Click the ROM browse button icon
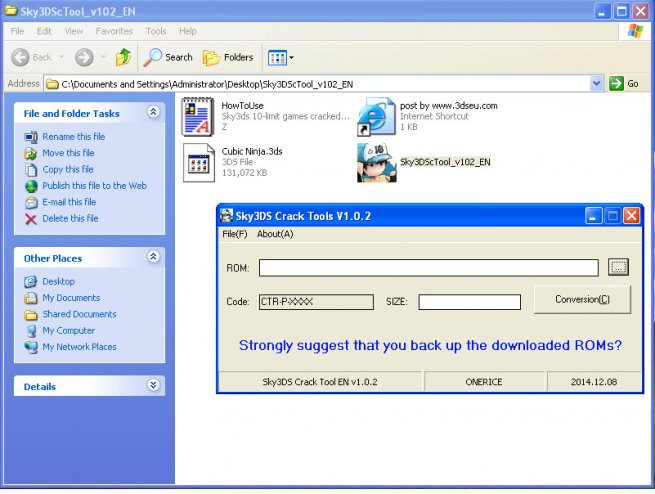This screenshot has width=655, height=494. click(618, 267)
